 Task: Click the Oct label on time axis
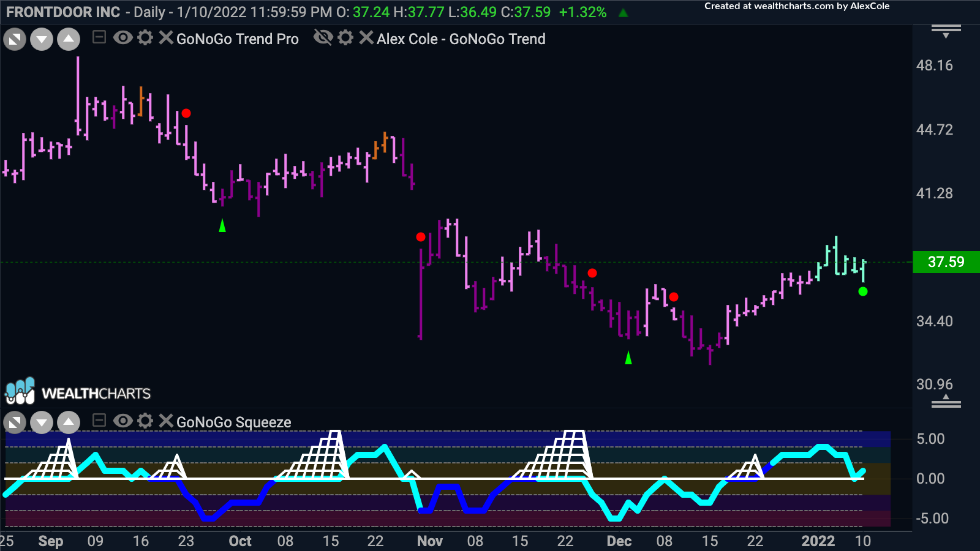[240, 541]
